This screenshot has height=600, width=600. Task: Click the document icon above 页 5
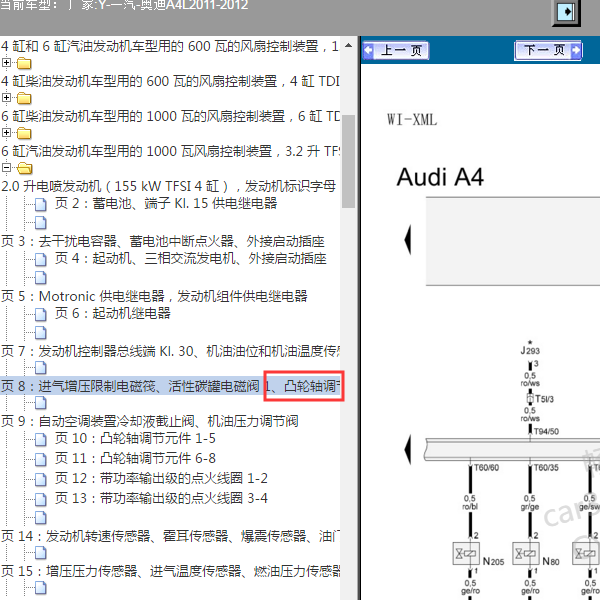[x=41, y=278]
